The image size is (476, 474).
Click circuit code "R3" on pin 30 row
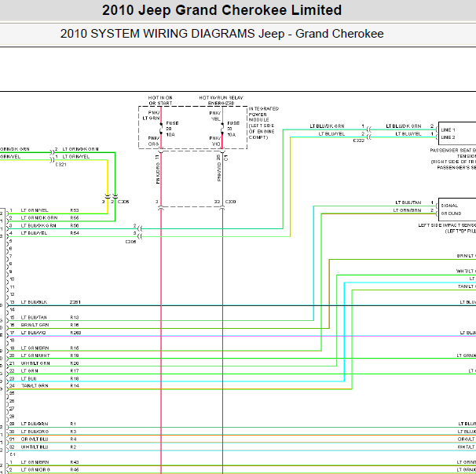73,432
